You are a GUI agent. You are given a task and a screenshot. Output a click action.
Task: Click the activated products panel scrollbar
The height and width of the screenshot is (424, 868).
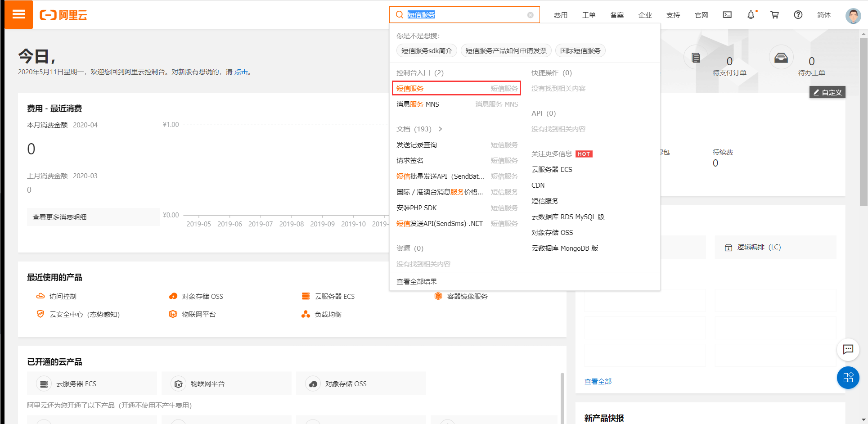(x=562, y=398)
